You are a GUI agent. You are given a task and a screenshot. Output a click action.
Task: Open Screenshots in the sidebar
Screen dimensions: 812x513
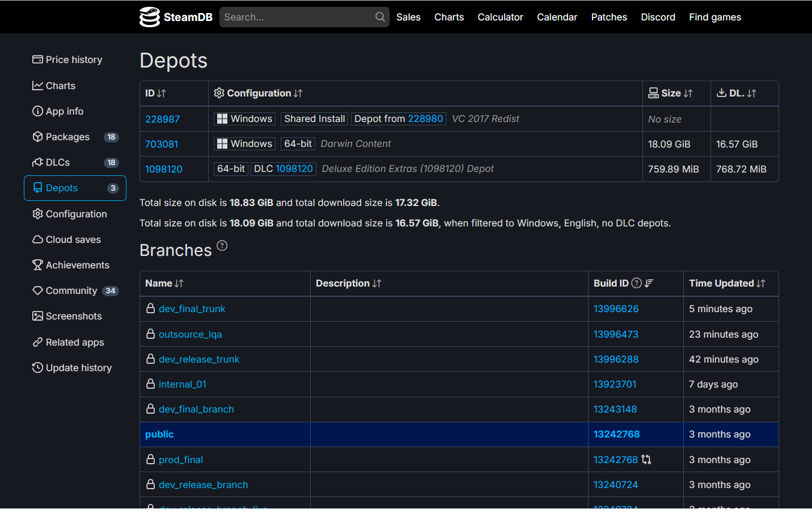[x=75, y=316]
